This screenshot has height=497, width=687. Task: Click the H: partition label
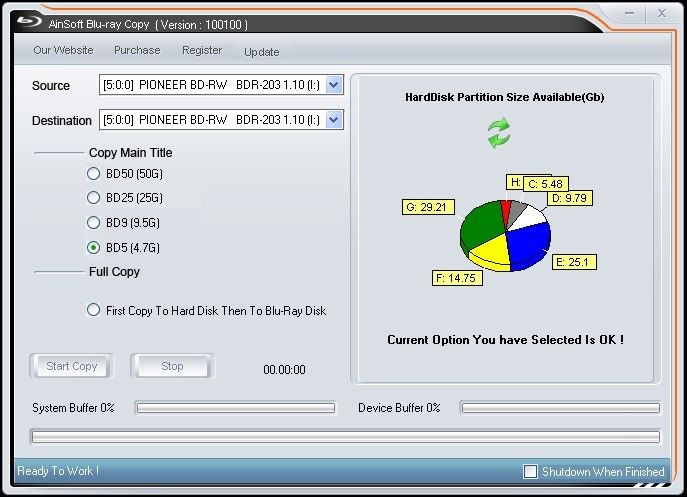pos(515,182)
